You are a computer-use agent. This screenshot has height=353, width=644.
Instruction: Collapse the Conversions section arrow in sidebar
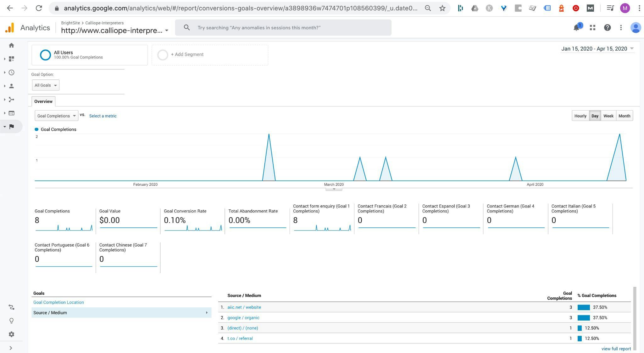coord(4,127)
